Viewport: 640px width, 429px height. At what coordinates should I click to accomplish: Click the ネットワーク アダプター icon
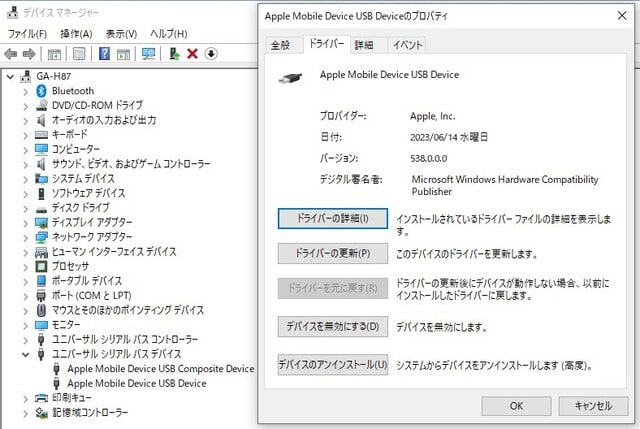click(x=41, y=237)
